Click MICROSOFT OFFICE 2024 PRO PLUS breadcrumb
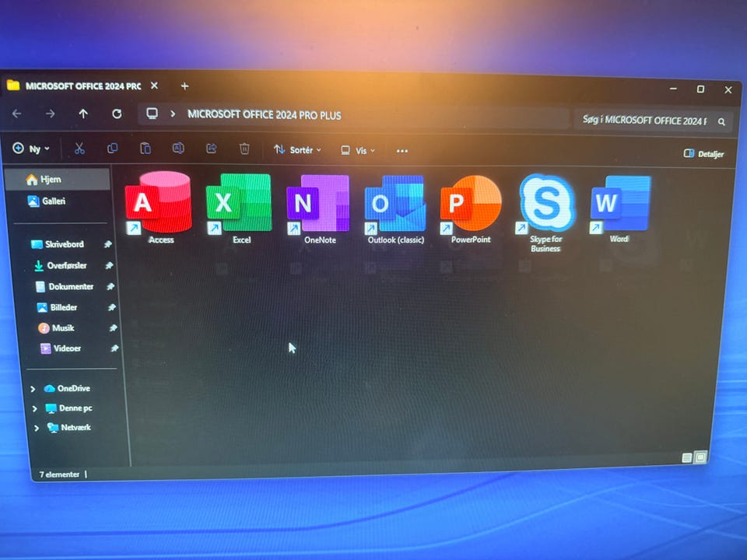747x560 pixels. (x=264, y=115)
